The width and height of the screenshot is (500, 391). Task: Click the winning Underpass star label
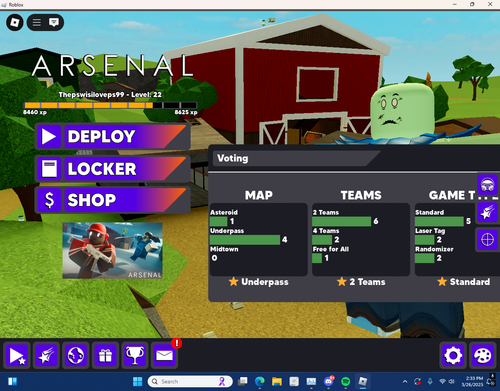point(259,282)
